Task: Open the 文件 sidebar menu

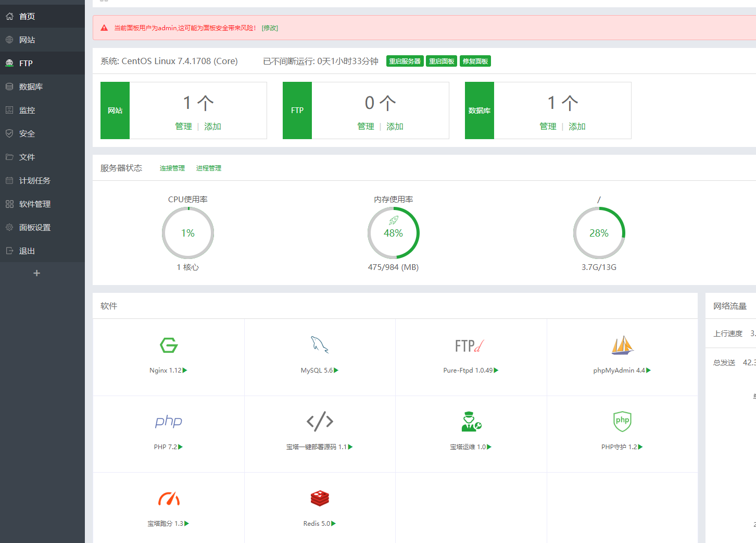Action: [x=42, y=157]
